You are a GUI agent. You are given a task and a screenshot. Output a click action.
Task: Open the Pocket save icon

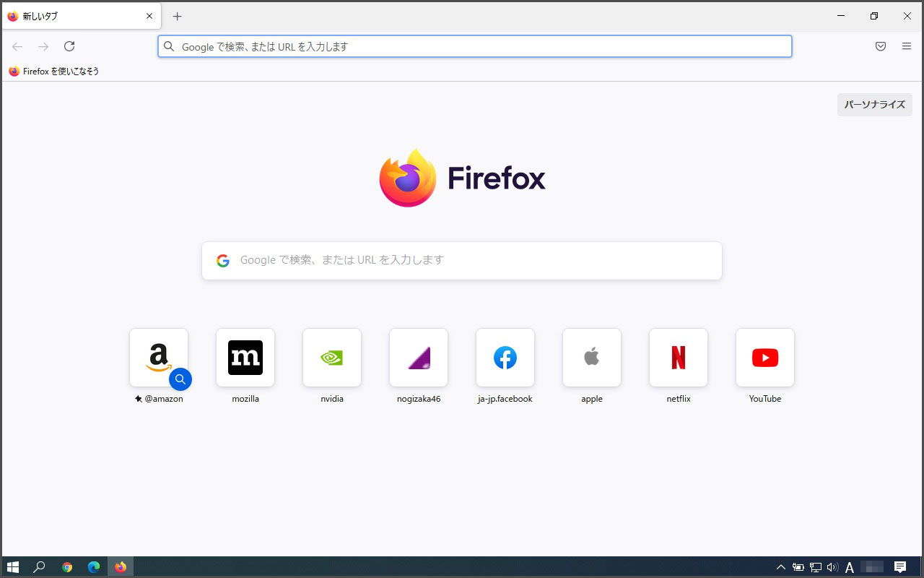click(881, 46)
